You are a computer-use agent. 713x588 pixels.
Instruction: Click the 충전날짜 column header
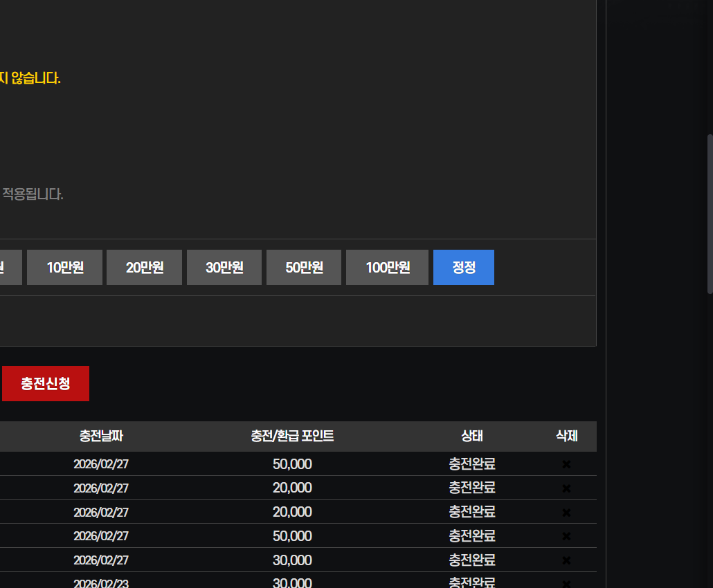(101, 437)
